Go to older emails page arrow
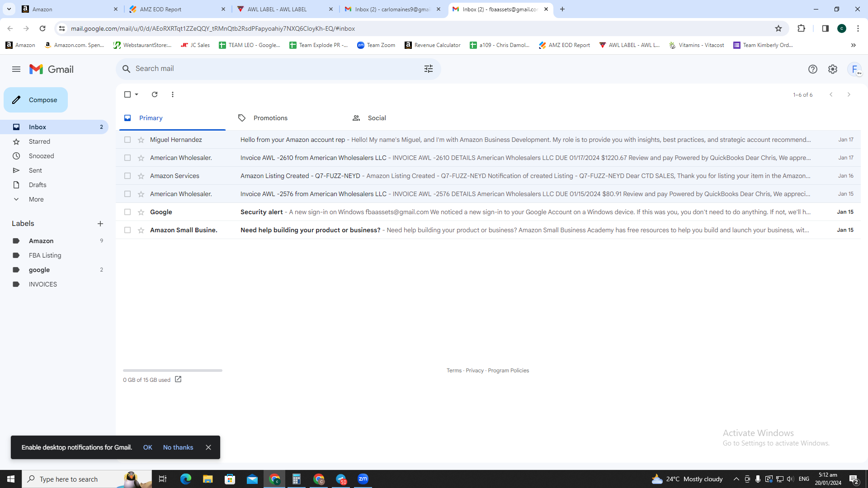 (849, 94)
